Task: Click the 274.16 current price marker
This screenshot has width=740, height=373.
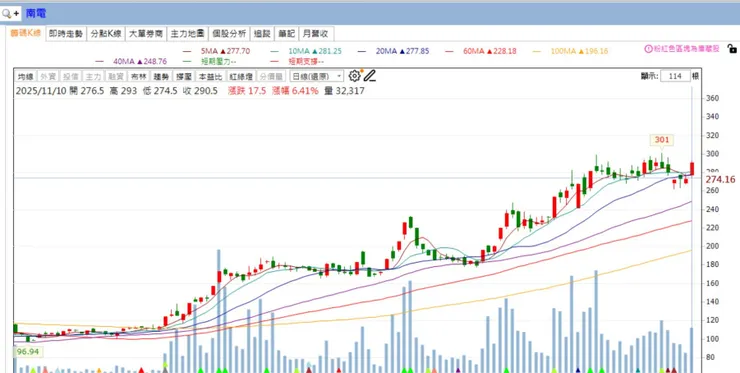Action: pos(720,179)
